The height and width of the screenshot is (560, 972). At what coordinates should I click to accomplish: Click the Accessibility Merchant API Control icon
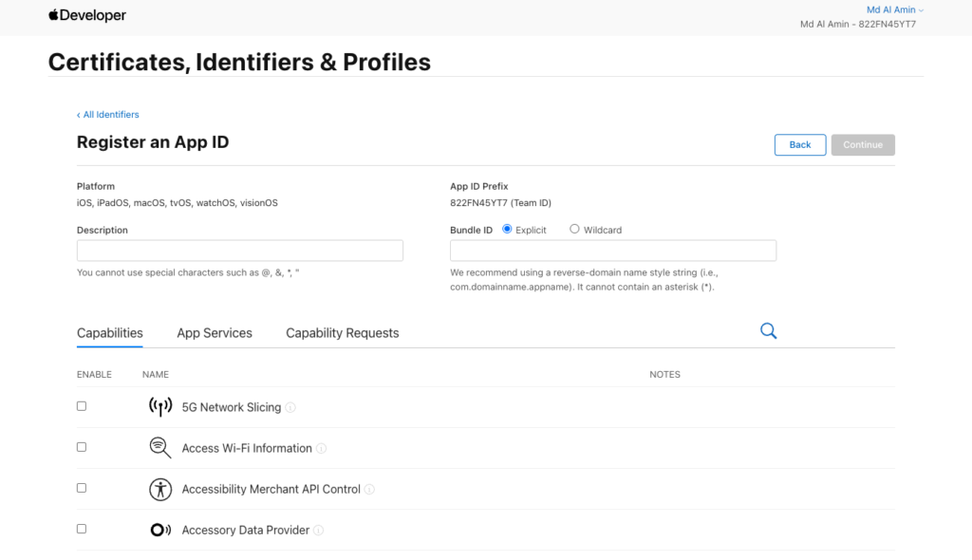point(159,490)
